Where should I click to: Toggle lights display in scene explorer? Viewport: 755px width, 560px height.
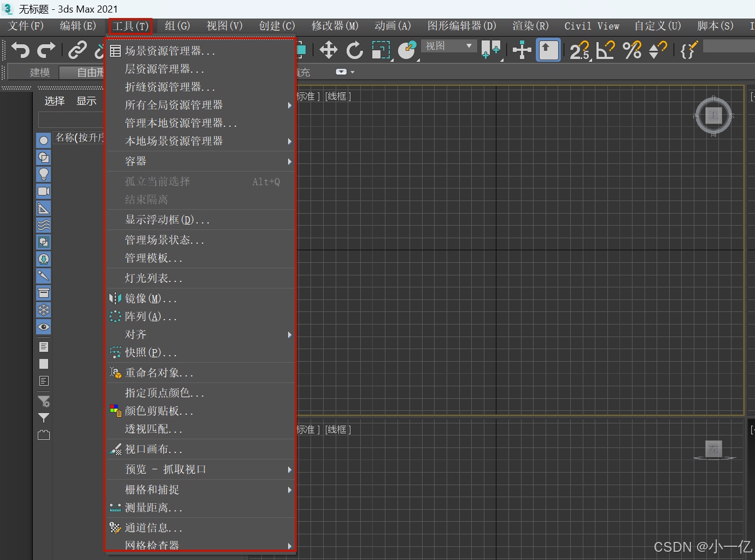click(44, 174)
